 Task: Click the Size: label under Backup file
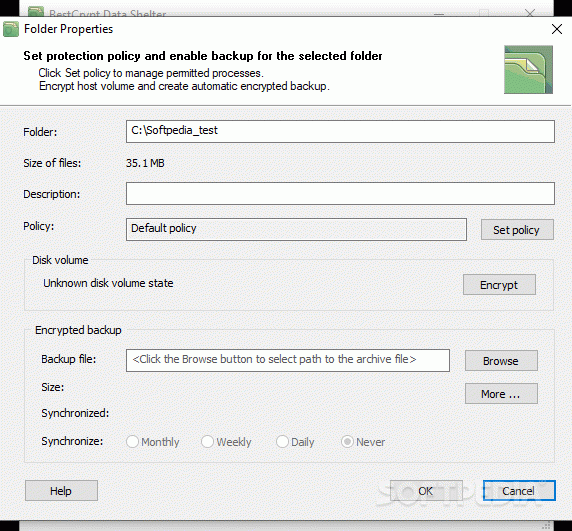[x=53, y=387]
